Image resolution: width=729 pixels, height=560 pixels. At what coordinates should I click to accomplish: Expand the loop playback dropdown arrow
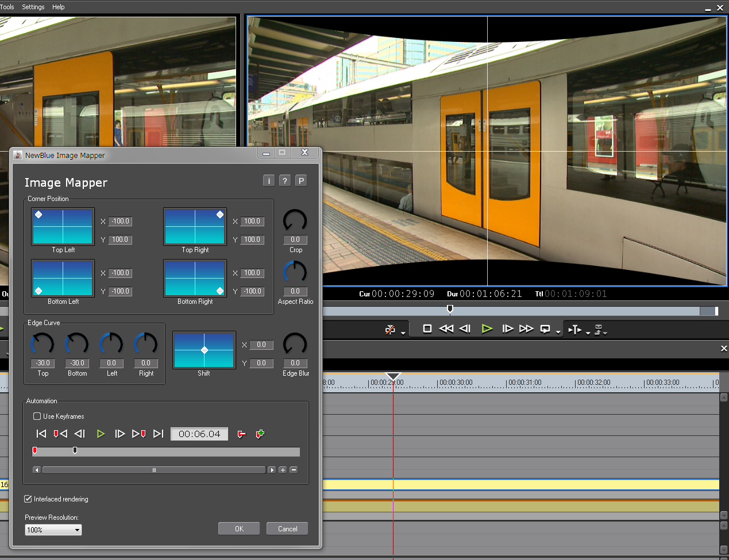(x=558, y=333)
